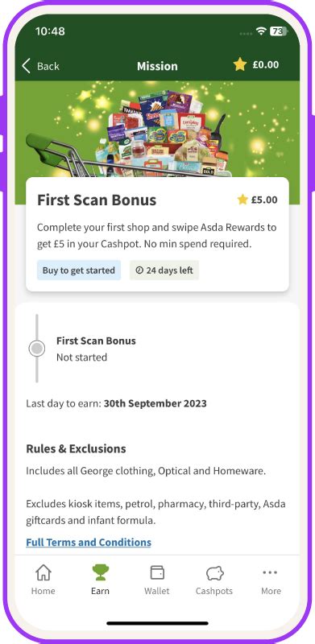Select the First Scan Bonus progress circle
Screen dimensions: 315x644
tap(37, 349)
